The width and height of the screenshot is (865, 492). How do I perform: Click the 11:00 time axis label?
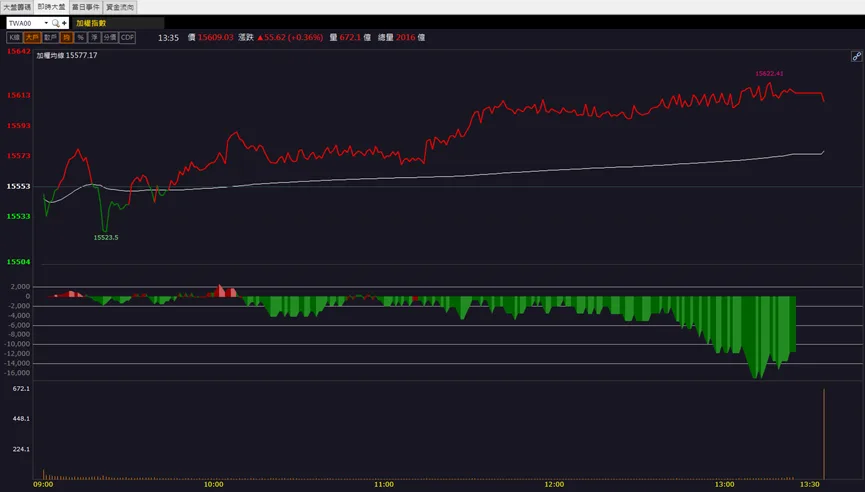384,485
